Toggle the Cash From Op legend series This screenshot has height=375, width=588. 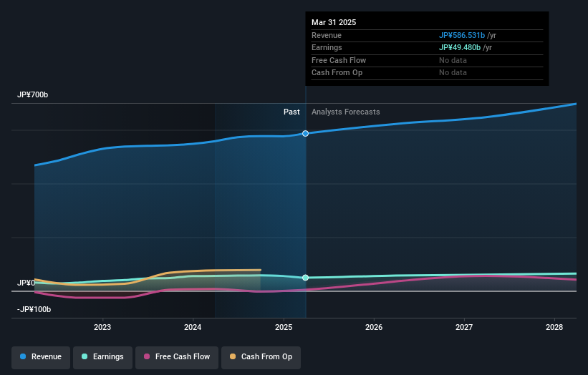pos(261,357)
